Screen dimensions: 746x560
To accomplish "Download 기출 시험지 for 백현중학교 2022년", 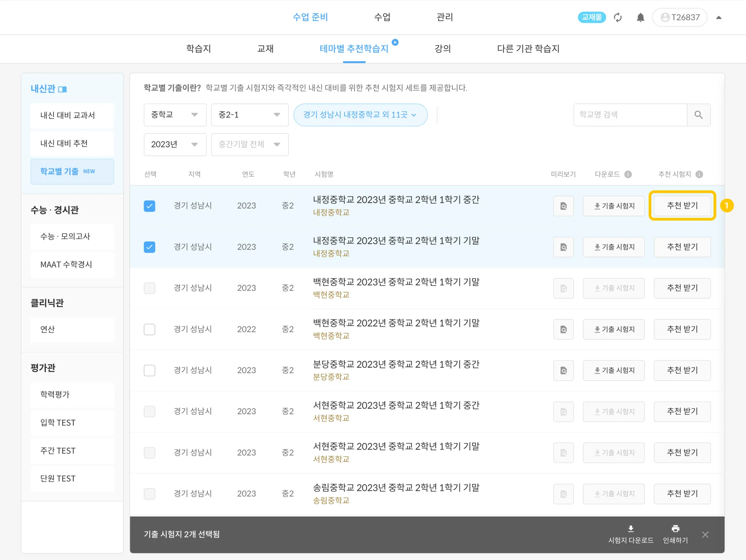I will pos(613,330).
